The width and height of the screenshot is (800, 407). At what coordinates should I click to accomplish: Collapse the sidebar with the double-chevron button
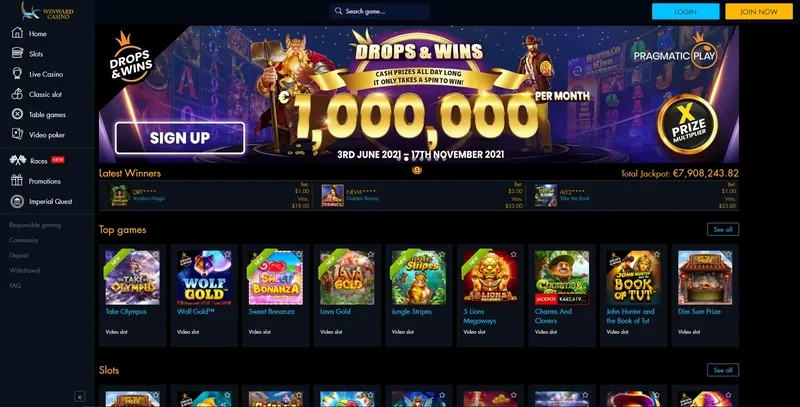pos(80,396)
